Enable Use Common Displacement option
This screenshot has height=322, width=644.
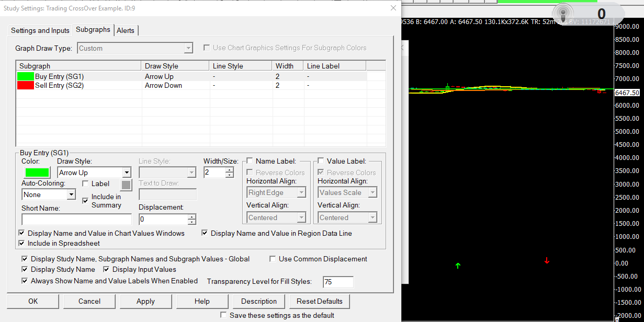tap(273, 259)
